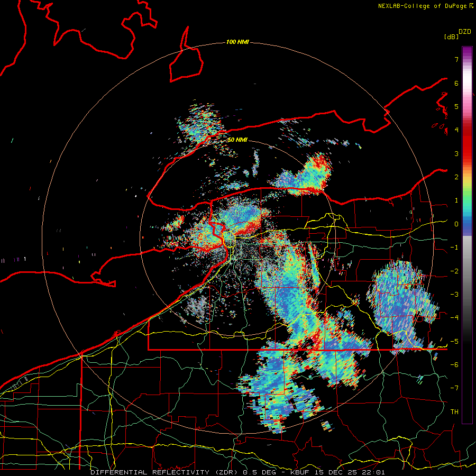The width and height of the screenshot is (476, 476).
Task: Click the "TH" label on the scale
Action: (x=454, y=412)
